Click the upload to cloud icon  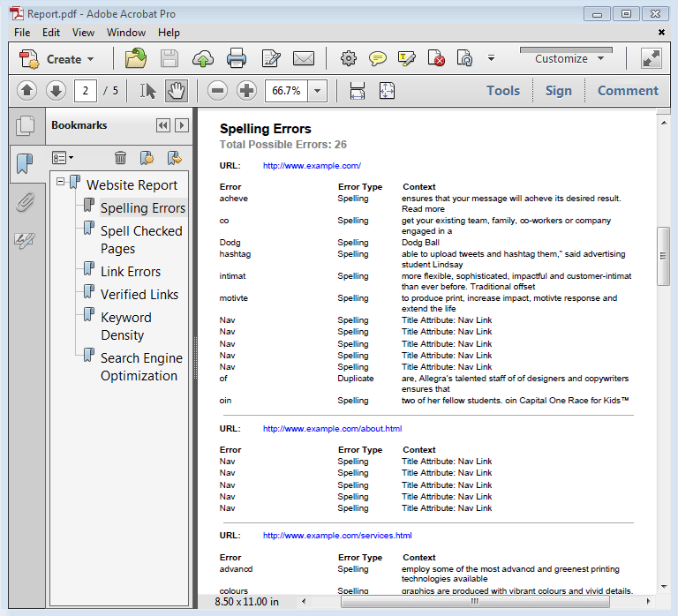coord(203,59)
